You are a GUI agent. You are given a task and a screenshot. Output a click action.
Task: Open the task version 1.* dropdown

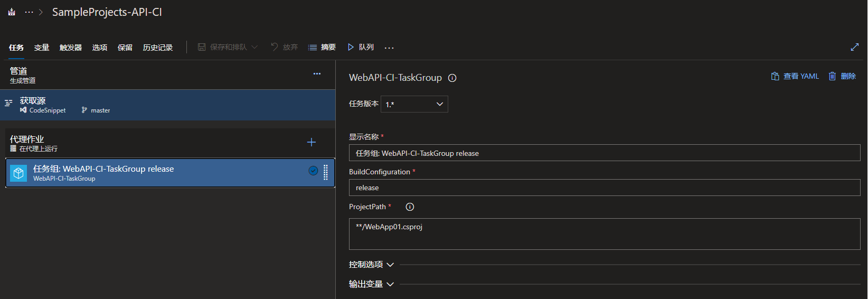pyautogui.click(x=414, y=104)
